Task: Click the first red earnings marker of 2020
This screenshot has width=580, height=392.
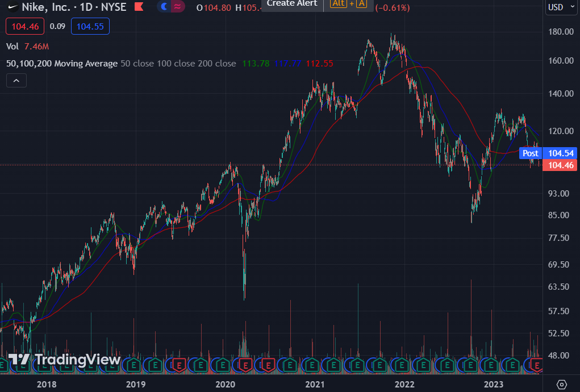Action: pyautogui.click(x=245, y=366)
